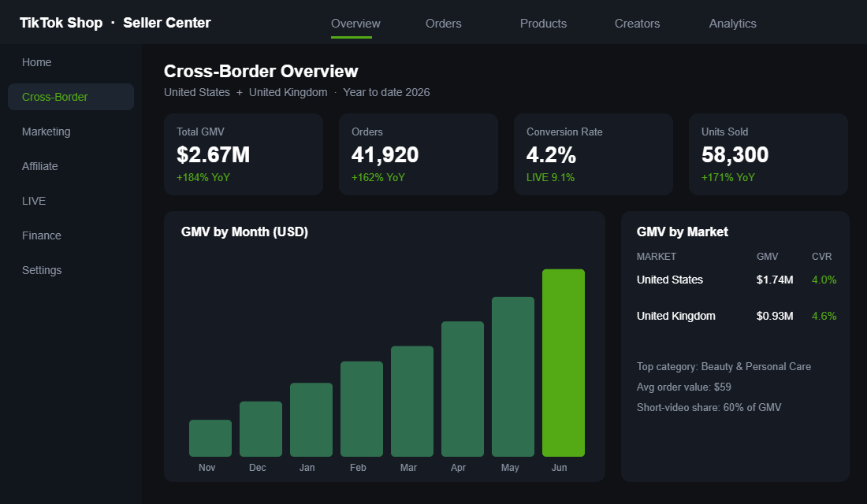The width and height of the screenshot is (867, 504).
Task: Click the Total GMV $2.67M card
Action: (x=244, y=154)
